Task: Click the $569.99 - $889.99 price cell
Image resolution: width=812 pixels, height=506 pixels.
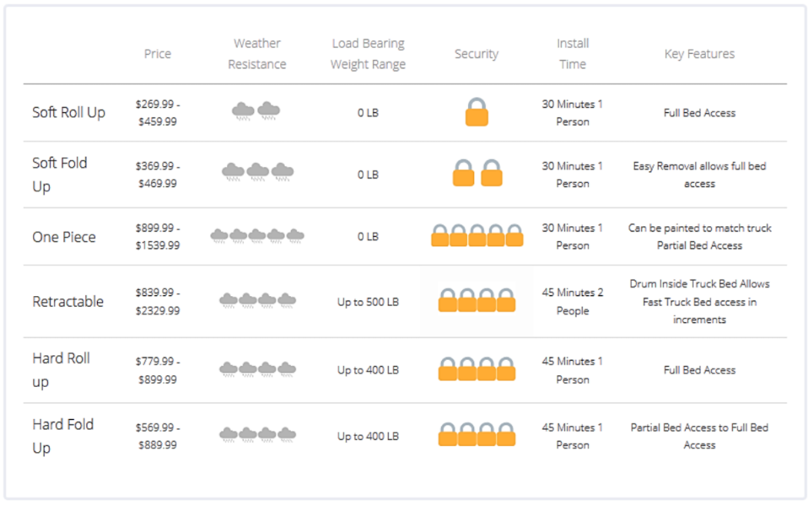Action: [x=158, y=436]
